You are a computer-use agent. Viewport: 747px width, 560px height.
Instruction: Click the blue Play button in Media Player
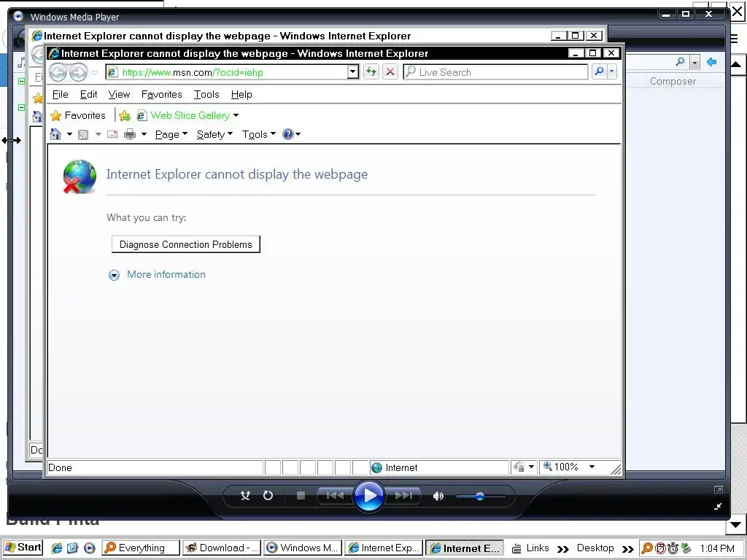pyautogui.click(x=369, y=496)
